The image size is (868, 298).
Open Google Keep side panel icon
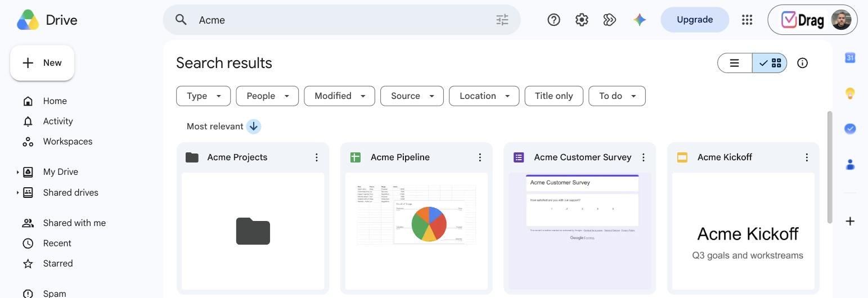point(850,93)
